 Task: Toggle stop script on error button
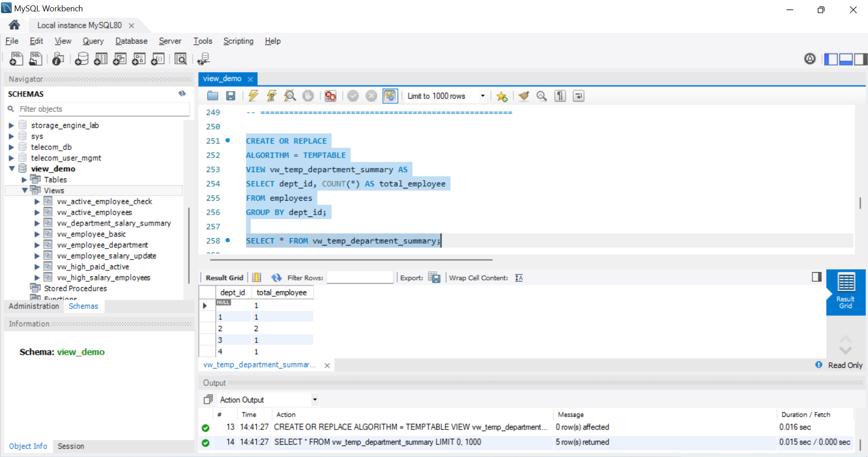tap(331, 96)
